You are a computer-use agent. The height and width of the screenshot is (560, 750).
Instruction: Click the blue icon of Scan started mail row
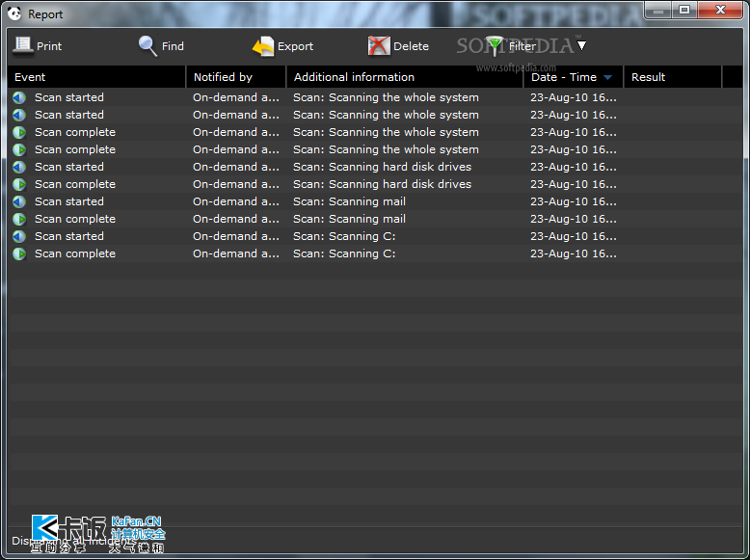coord(19,201)
